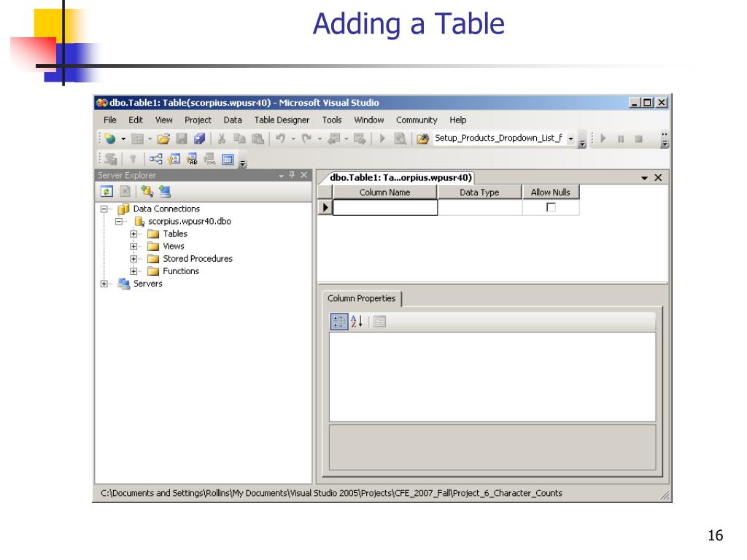
Task: Open the View menu
Action: pos(164,120)
